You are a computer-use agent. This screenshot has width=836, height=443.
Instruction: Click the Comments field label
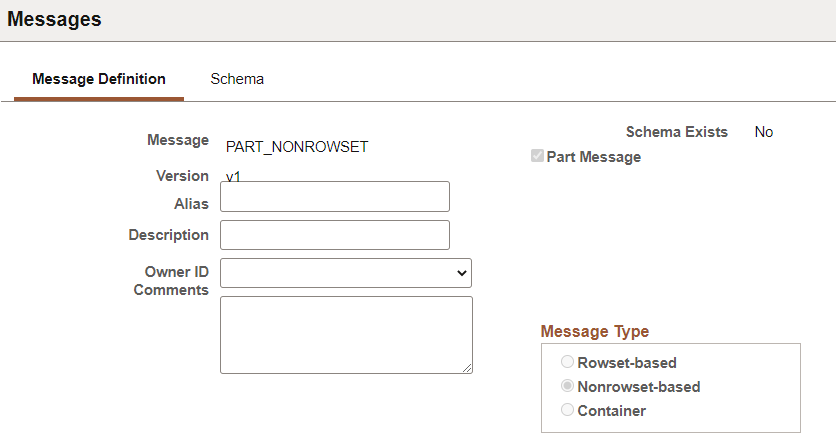[x=171, y=290]
